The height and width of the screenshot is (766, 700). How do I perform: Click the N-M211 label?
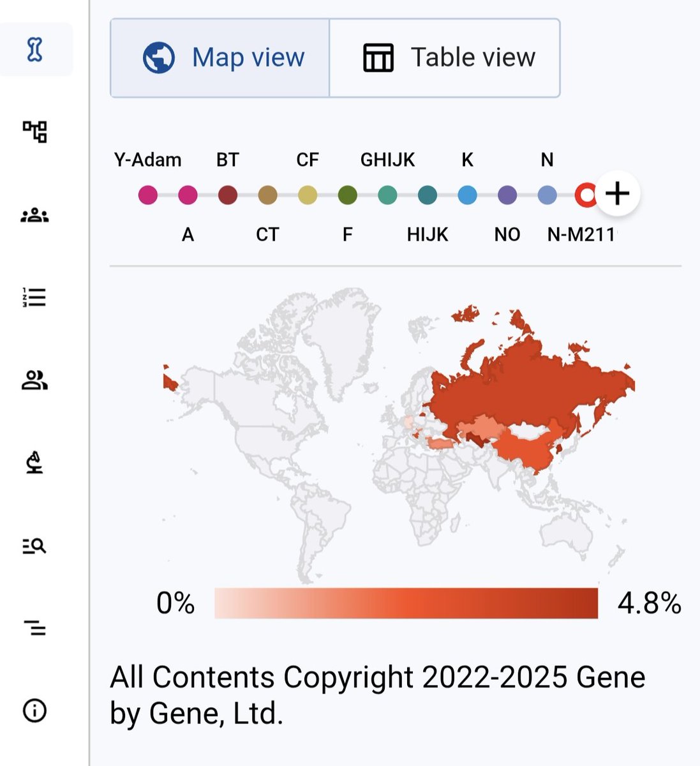point(581,235)
